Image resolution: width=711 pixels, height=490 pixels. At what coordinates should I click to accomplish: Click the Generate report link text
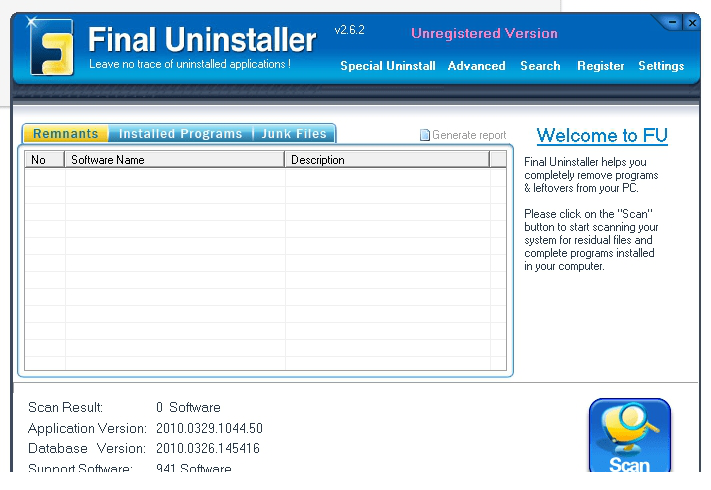[469, 135]
